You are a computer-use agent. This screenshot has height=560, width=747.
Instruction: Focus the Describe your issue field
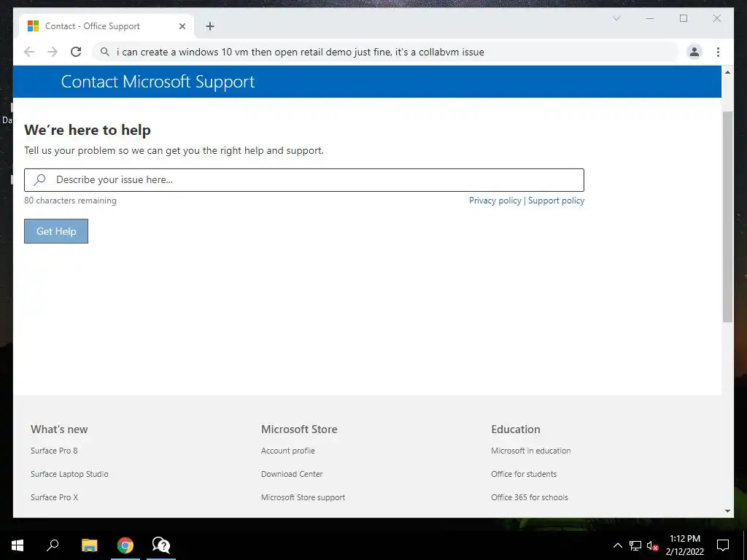click(x=304, y=180)
